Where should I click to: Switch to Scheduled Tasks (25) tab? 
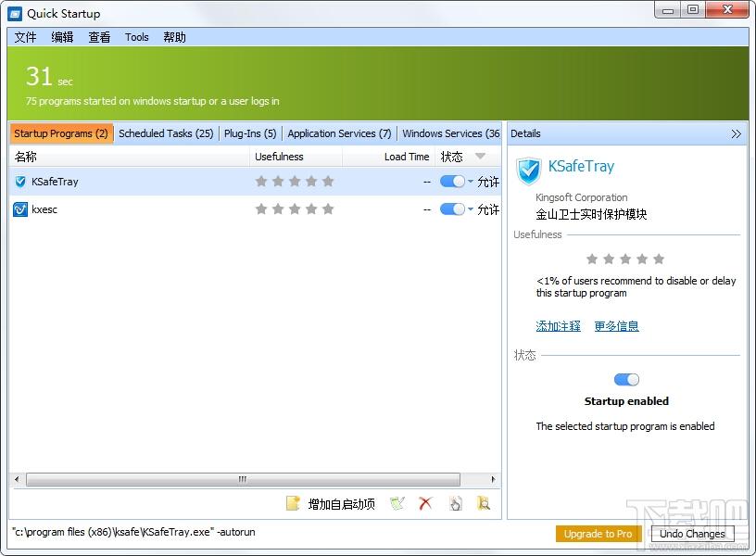coord(166,133)
